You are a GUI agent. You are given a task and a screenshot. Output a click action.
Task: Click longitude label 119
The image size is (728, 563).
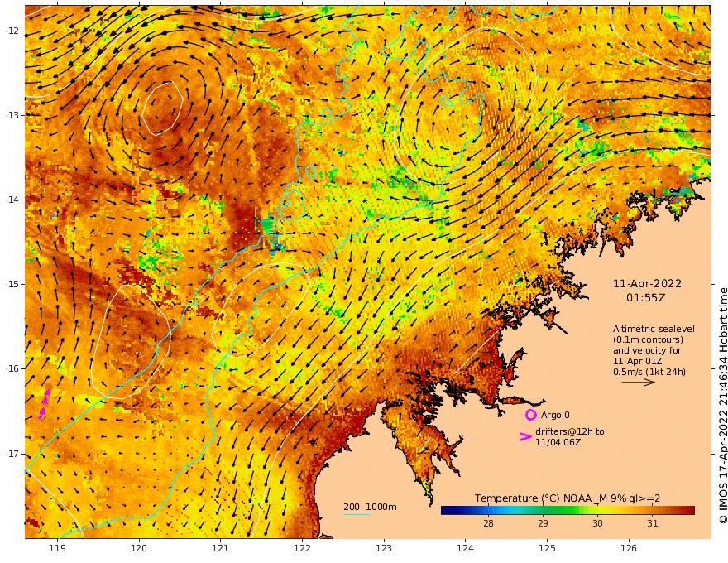(57, 548)
